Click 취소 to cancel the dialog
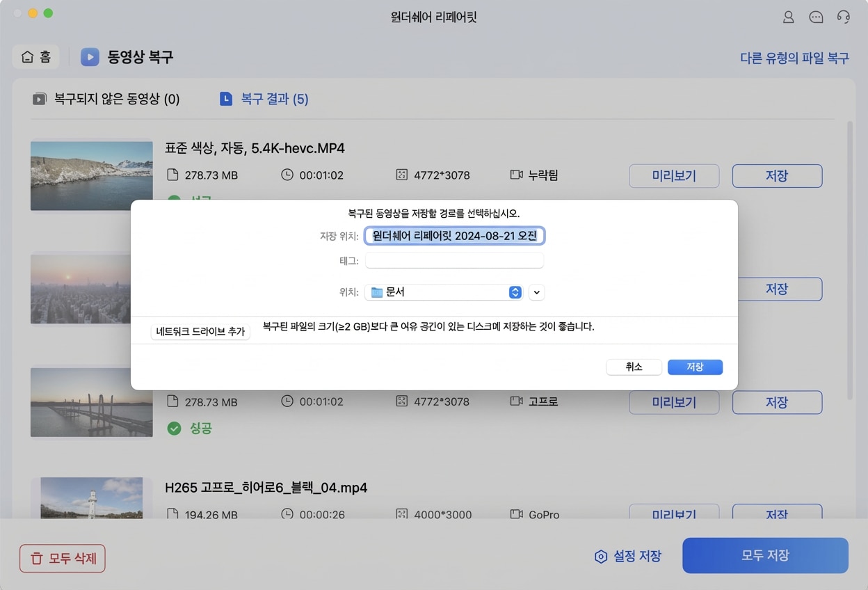The width and height of the screenshot is (868, 590). [634, 367]
